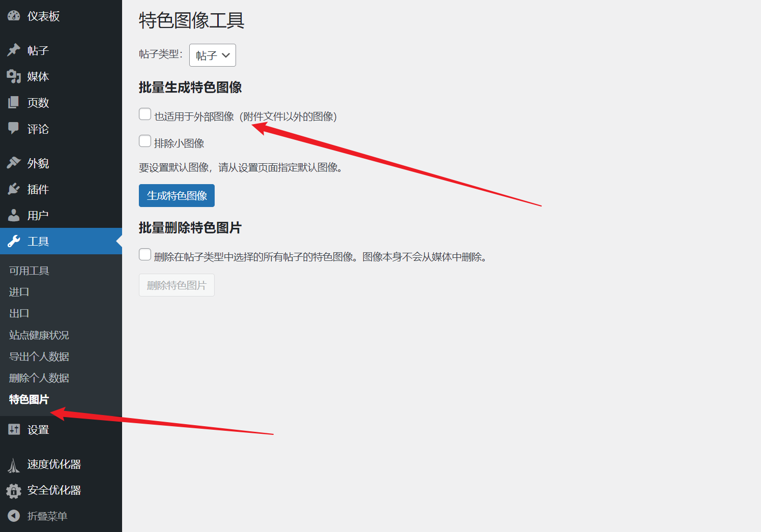Select 导出个人数据 from Tools submenu
Screen dimensions: 761x532
click(x=39, y=357)
